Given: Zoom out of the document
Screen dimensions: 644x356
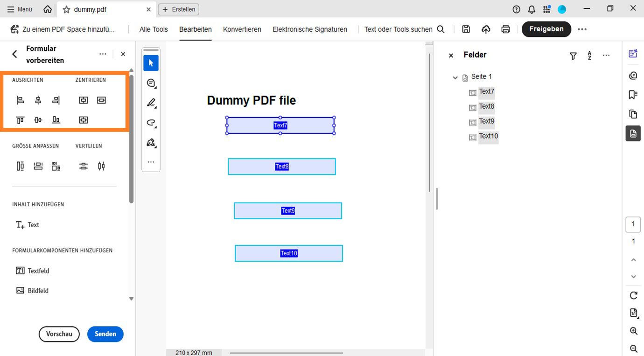Looking at the screenshot, I should pos(634,349).
